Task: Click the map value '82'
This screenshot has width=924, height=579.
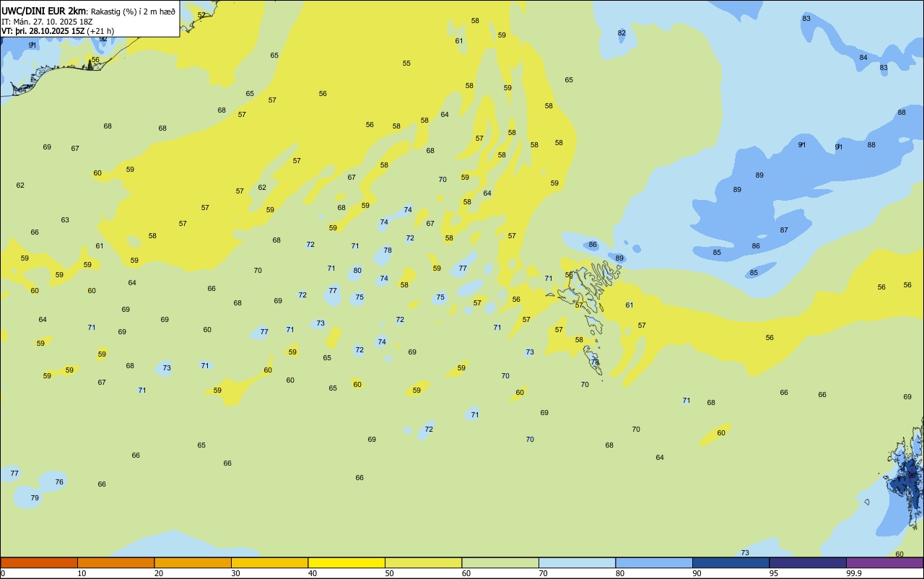Action: 622,33
